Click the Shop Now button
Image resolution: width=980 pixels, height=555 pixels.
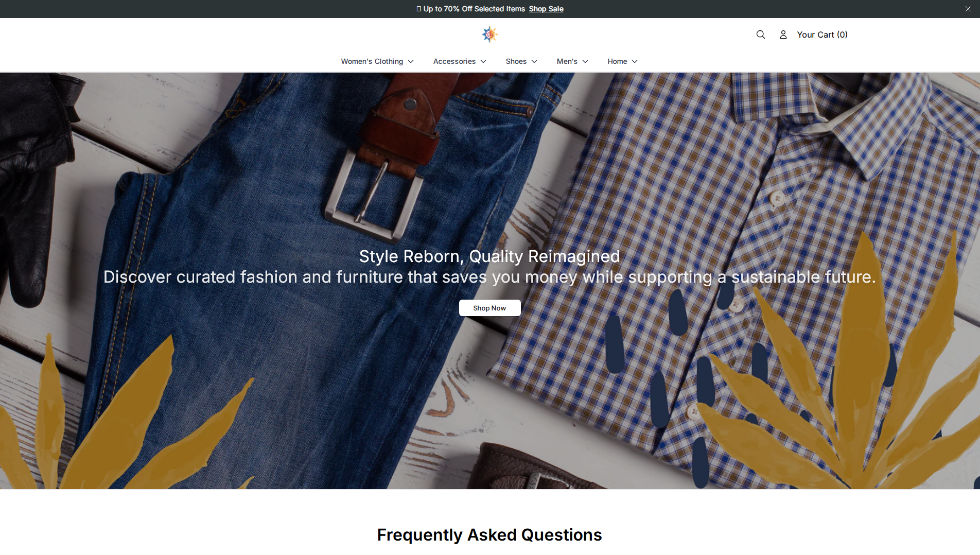(x=489, y=308)
